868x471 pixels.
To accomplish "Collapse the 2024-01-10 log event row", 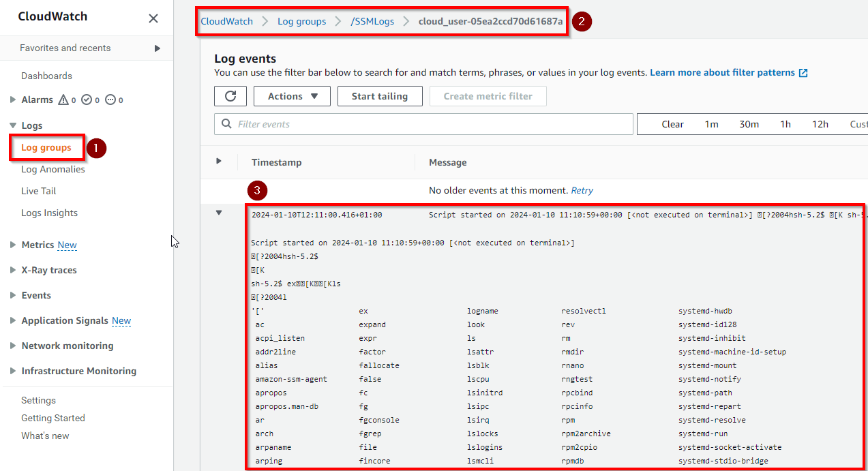I will pos(219,213).
